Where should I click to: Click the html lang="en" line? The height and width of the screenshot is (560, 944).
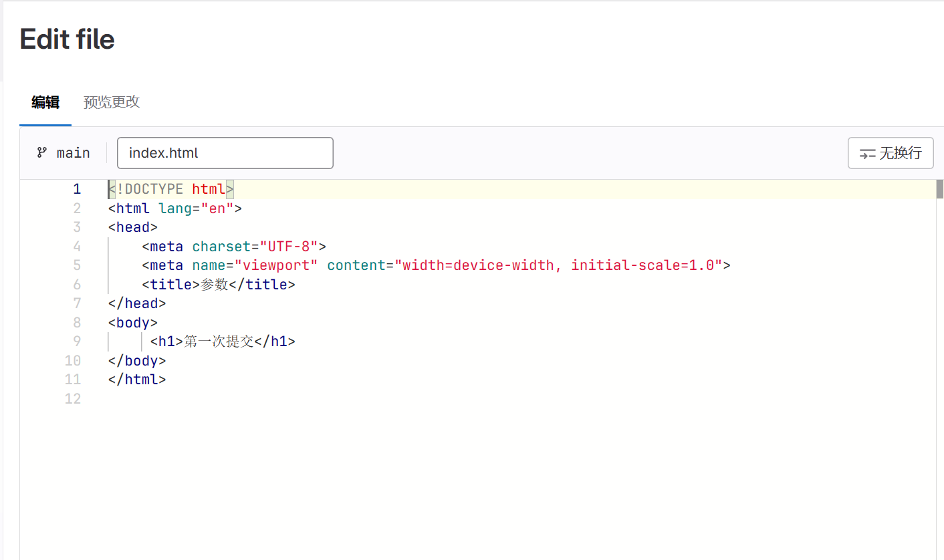point(174,208)
